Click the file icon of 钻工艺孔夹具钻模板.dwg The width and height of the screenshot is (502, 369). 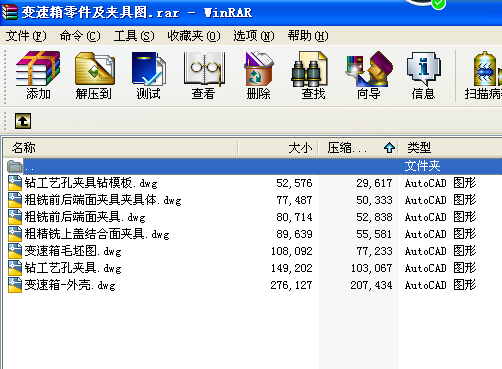(15, 183)
